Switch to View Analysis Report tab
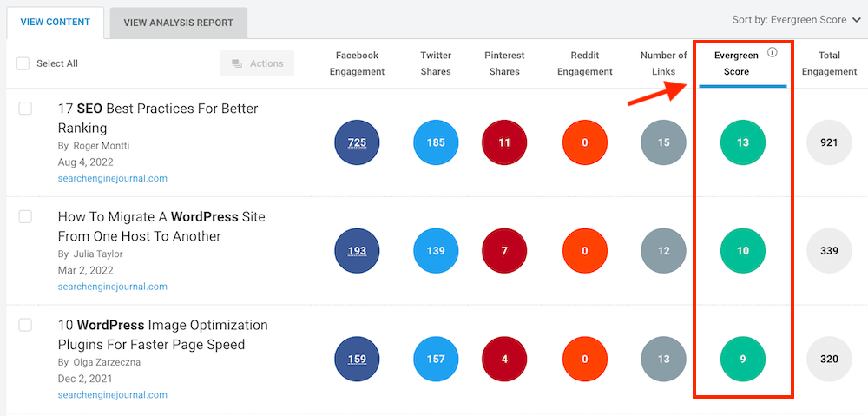The width and height of the screenshot is (868, 416). 178,23
